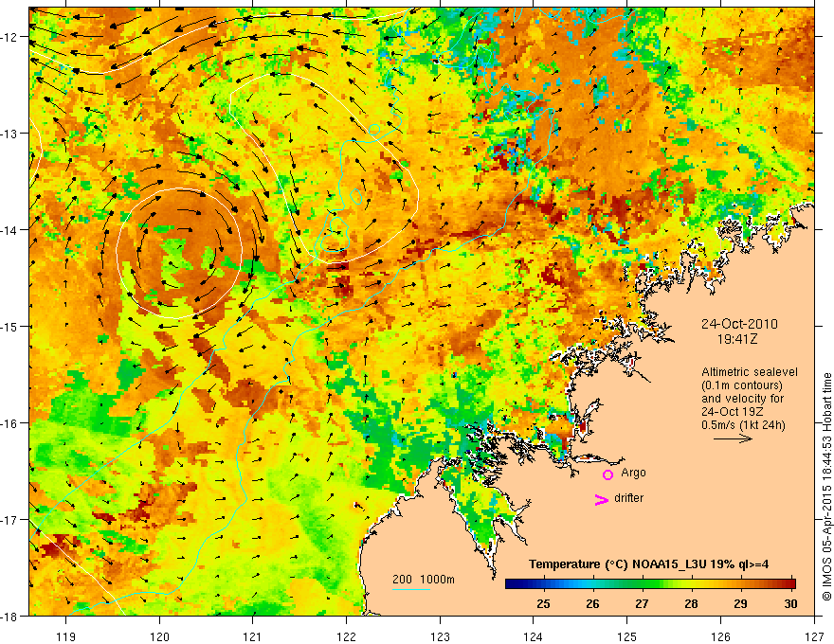Click longitude label 121

tap(253, 636)
